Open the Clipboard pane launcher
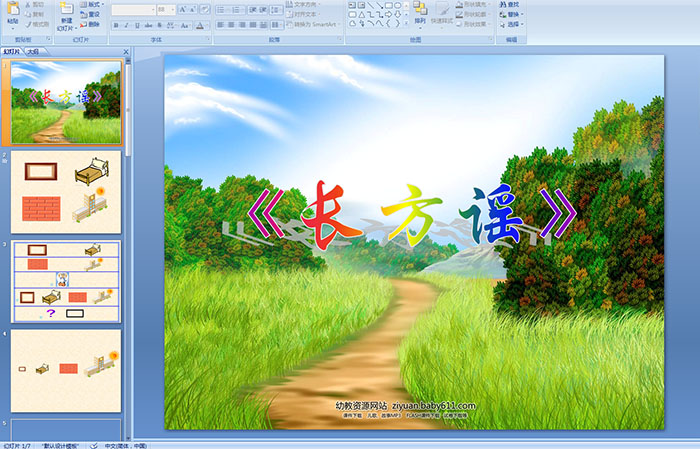Viewport: 700px width, 449px height. point(49,39)
